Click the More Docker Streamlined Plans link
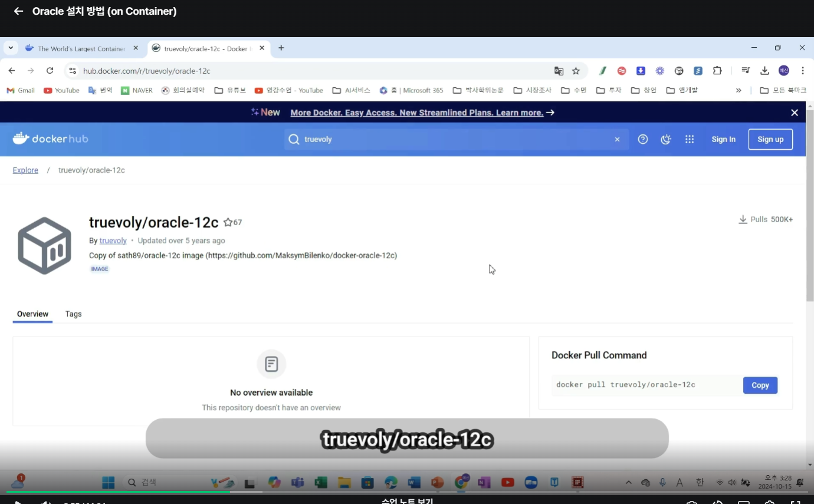Screen dimensions: 814x504 (417, 113)
